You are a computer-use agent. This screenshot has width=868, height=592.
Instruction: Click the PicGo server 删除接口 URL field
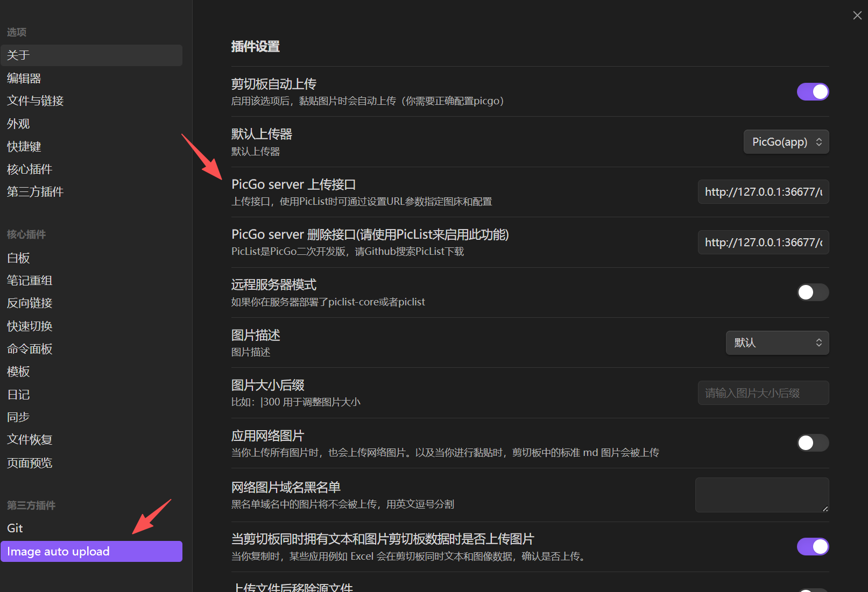coord(763,242)
